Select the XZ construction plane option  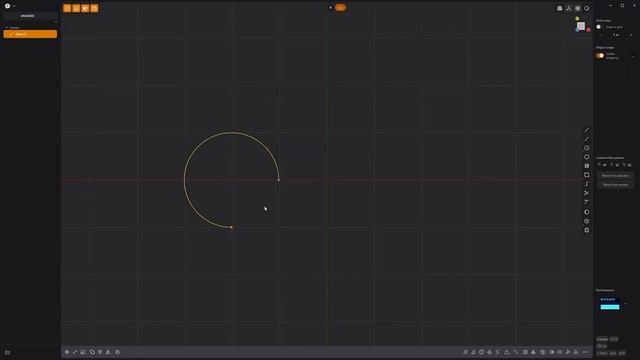[x=627, y=165]
